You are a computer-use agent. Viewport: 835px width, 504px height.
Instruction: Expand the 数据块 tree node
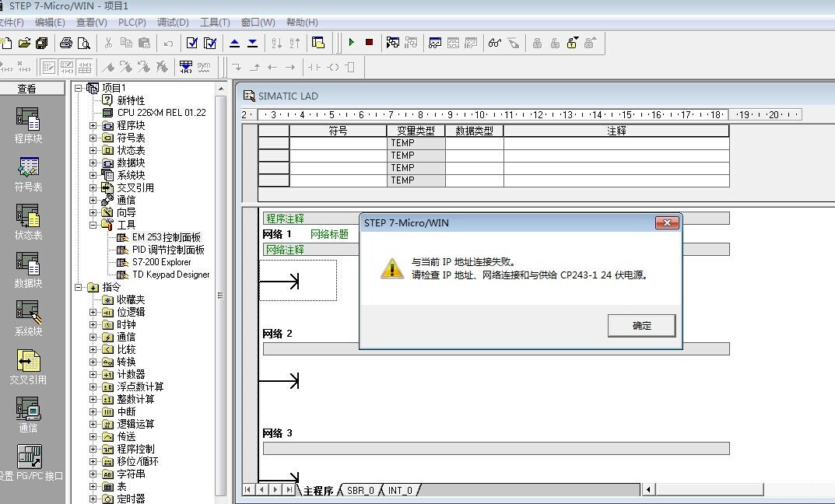(x=93, y=163)
